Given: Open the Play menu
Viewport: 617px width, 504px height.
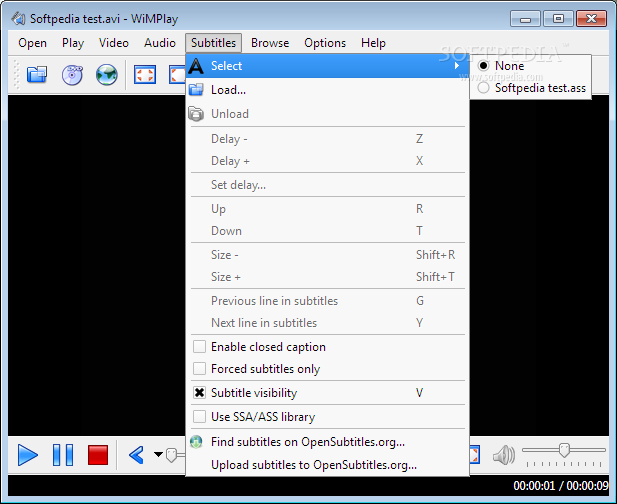Looking at the screenshot, I should tap(73, 43).
